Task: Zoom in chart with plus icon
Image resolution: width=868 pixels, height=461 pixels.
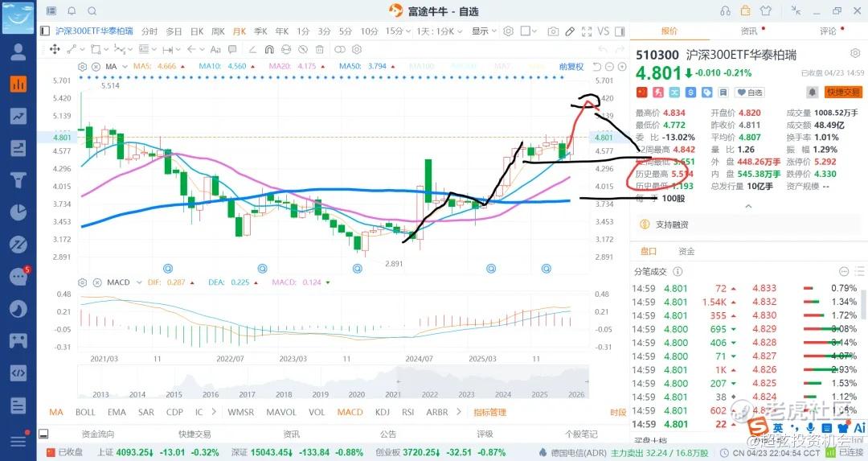Action: pyautogui.click(x=622, y=67)
